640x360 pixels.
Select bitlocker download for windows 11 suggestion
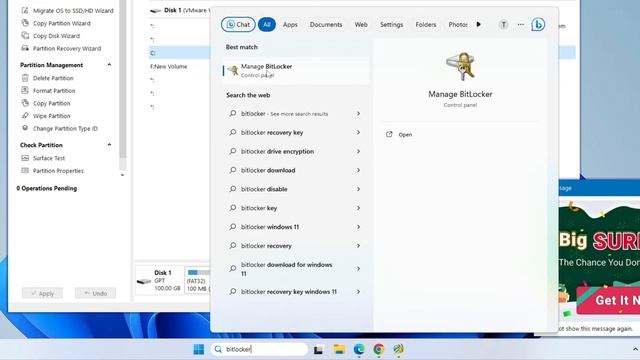(296, 269)
